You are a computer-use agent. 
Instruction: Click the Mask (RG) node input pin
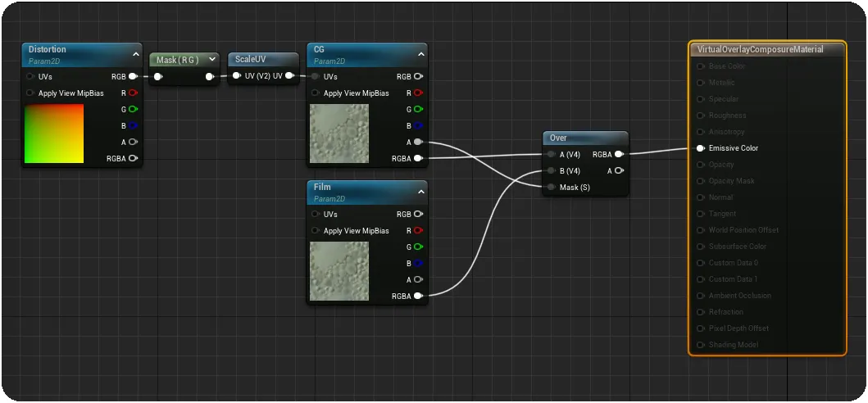tap(157, 76)
